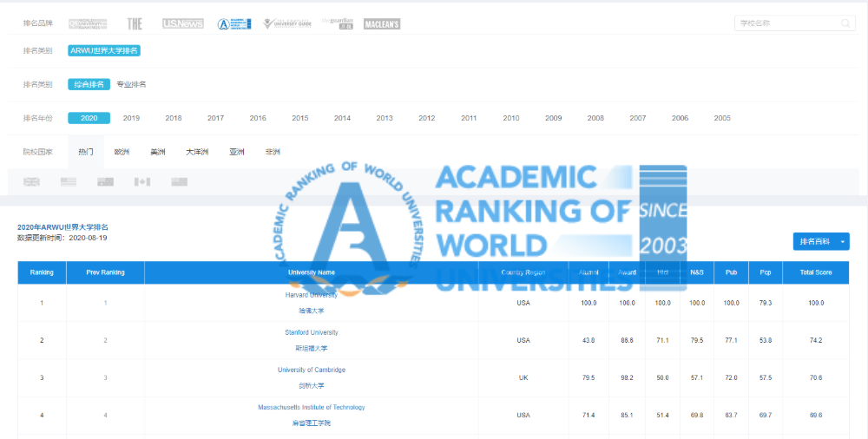Filter by the United States flag
This screenshot has height=439, width=868.
[x=69, y=181]
